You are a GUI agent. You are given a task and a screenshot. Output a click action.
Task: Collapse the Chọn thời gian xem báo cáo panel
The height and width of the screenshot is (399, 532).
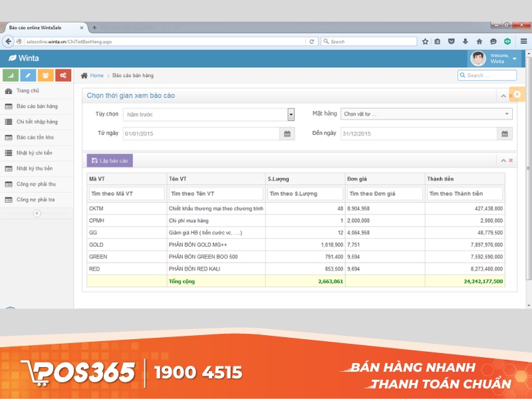click(x=503, y=96)
